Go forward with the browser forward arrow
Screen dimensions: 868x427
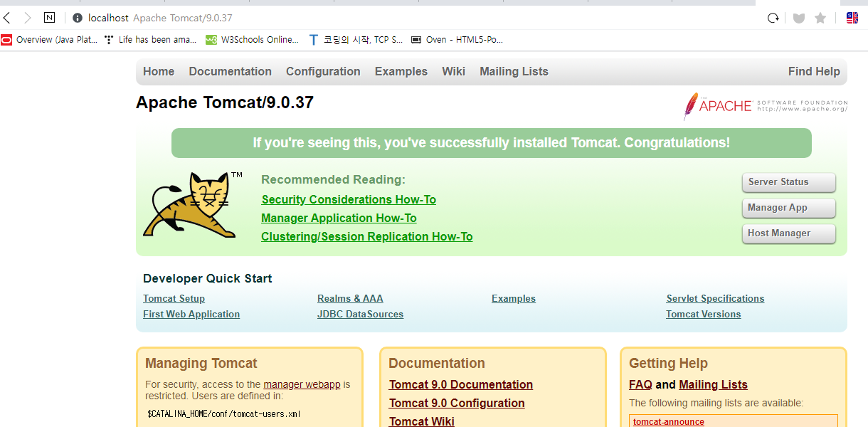(28, 18)
